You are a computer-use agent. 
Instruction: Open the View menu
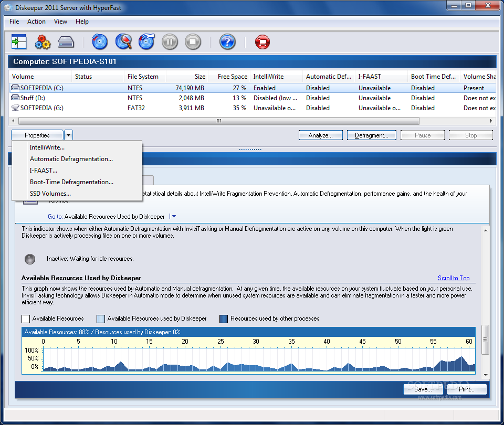[60, 22]
